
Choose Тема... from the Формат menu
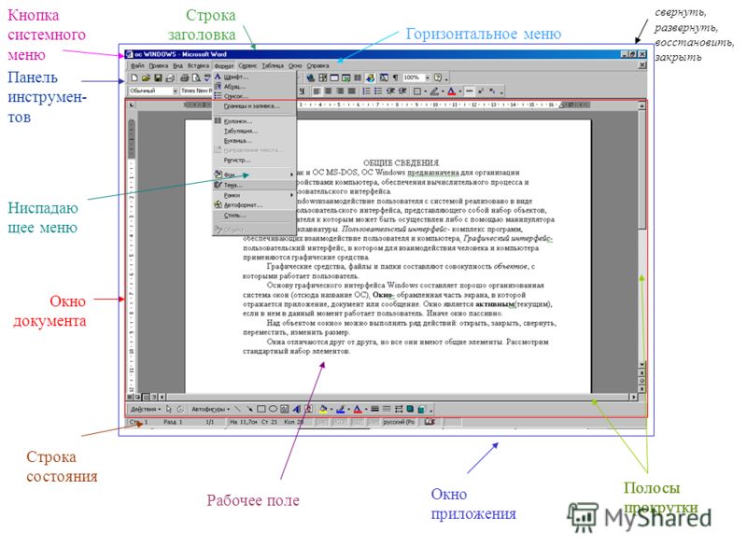click(254, 185)
